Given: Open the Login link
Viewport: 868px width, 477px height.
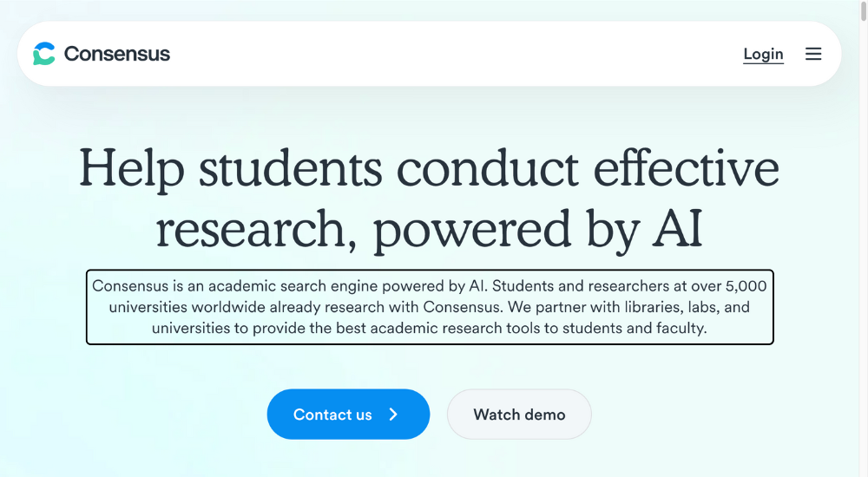Looking at the screenshot, I should (763, 55).
